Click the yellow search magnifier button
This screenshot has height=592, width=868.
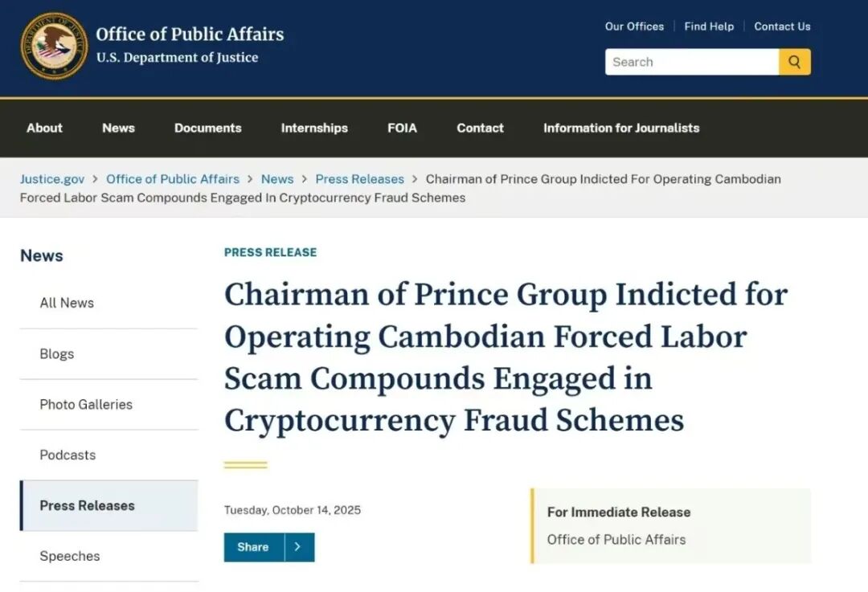(x=794, y=62)
